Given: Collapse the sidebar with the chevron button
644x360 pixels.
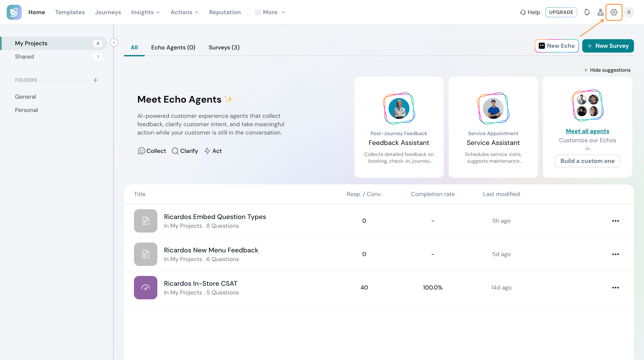Looking at the screenshot, I should coord(114,43).
